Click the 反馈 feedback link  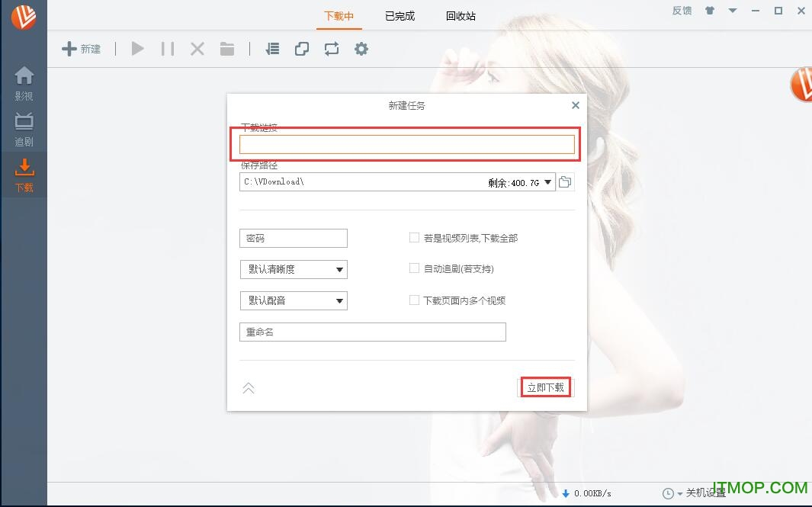point(682,11)
